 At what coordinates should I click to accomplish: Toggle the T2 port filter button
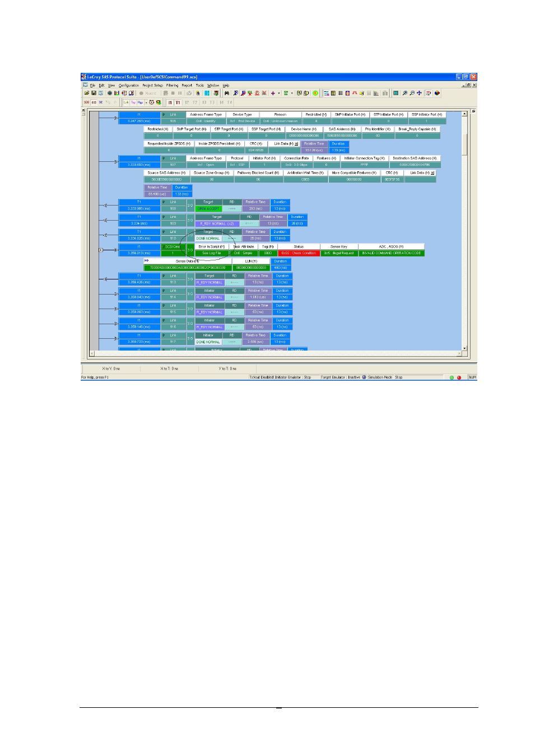click(x=195, y=102)
